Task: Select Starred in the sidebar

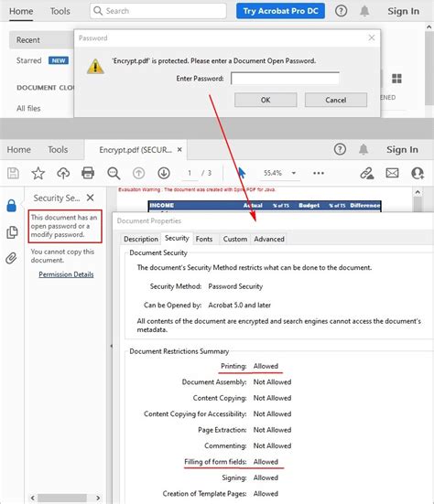Action: 29,60
